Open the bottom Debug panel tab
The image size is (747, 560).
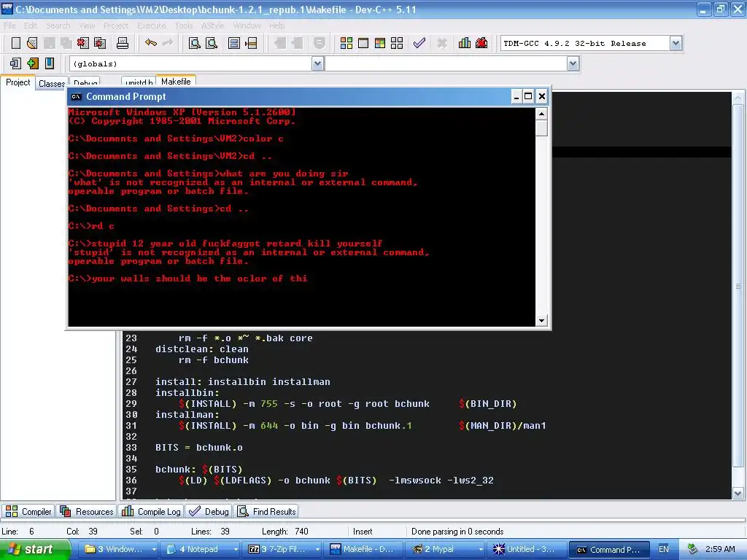pos(209,511)
